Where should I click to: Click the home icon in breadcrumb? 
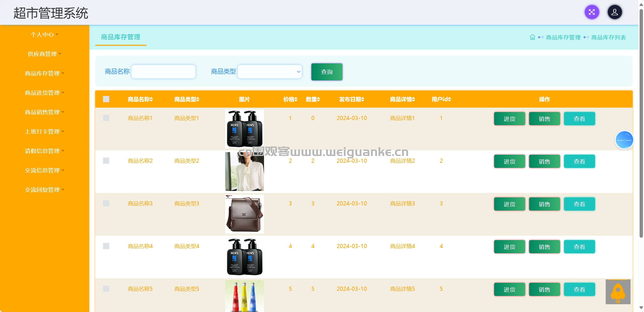pyautogui.click(x=532, y=37)
